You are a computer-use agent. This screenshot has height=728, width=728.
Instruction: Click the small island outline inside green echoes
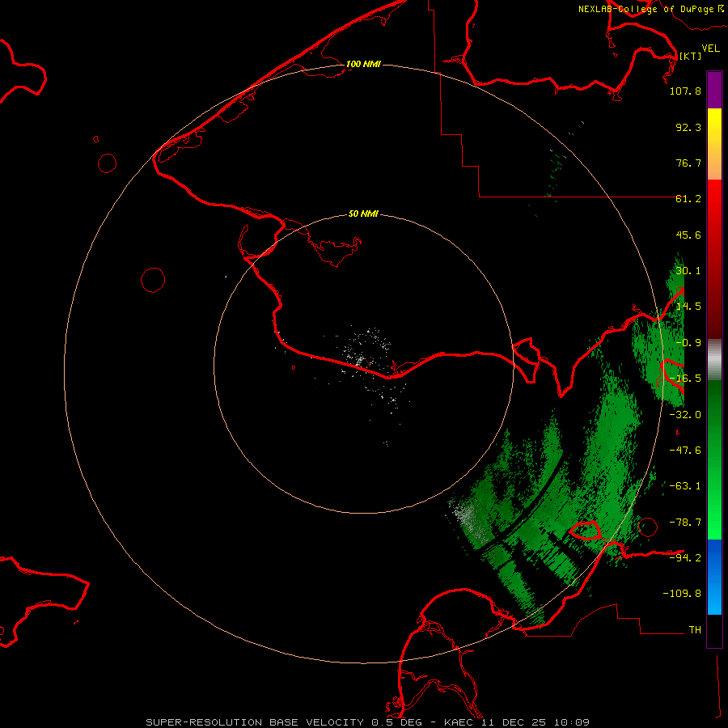pyautogui.click(x=585, y=530)
